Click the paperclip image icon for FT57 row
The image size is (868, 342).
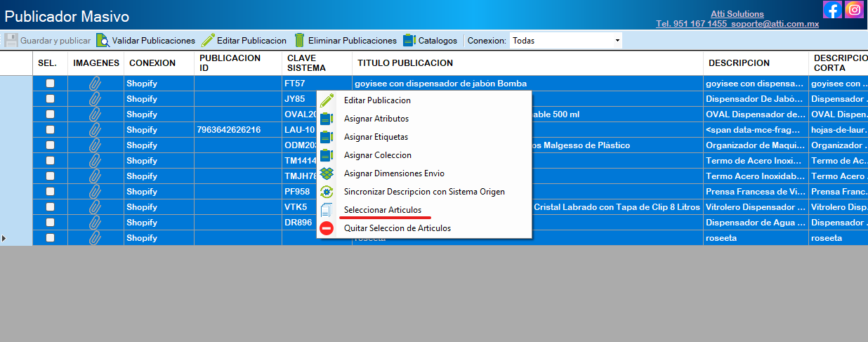(96, 84)
